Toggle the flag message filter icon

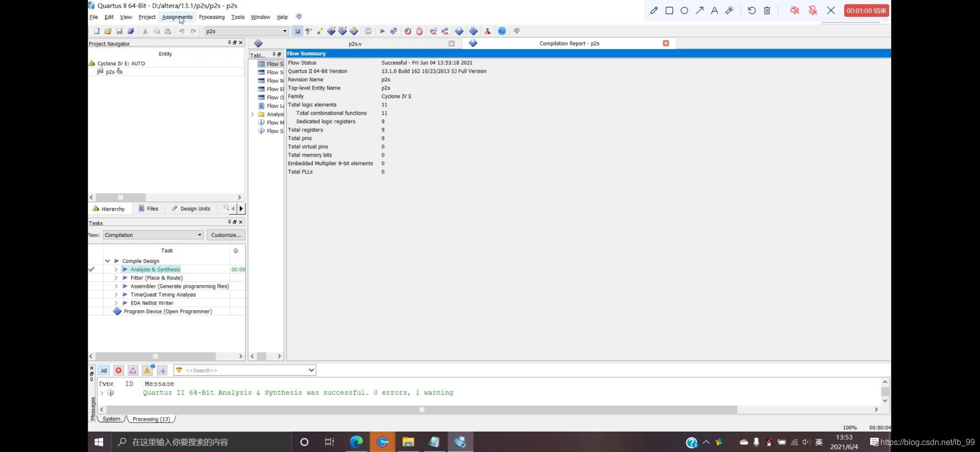tap(162, 370)
